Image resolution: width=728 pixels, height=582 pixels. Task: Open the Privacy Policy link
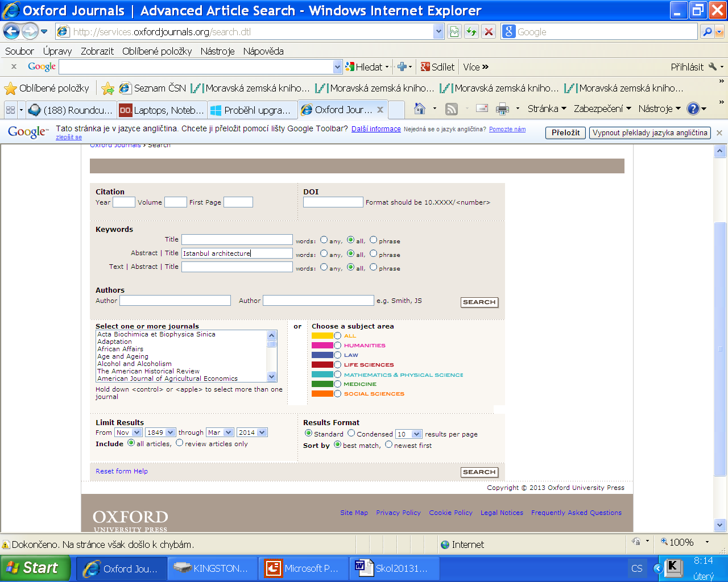[398, 513]
